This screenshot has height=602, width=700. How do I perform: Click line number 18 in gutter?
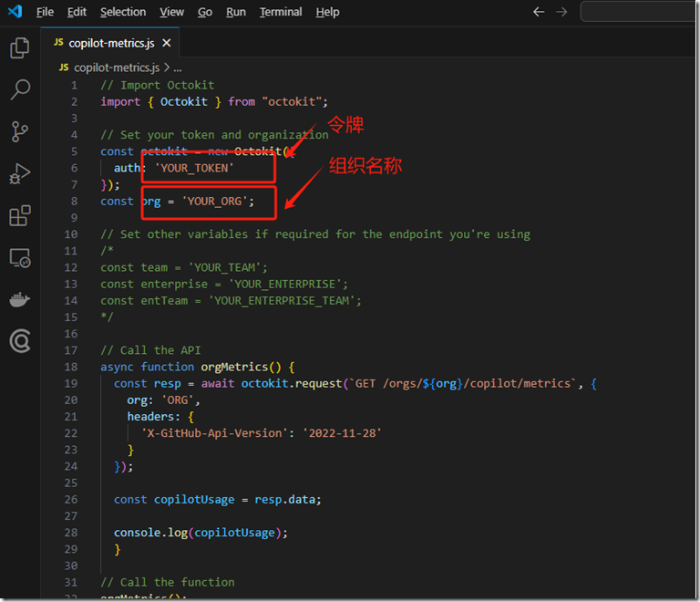point(71,367)
